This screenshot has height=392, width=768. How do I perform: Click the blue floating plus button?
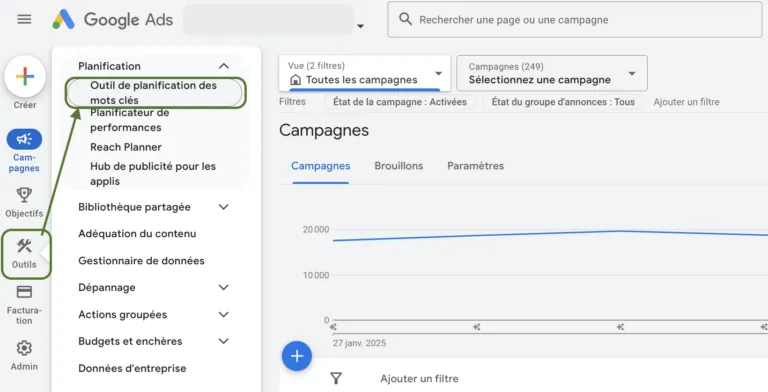point(297,356)
